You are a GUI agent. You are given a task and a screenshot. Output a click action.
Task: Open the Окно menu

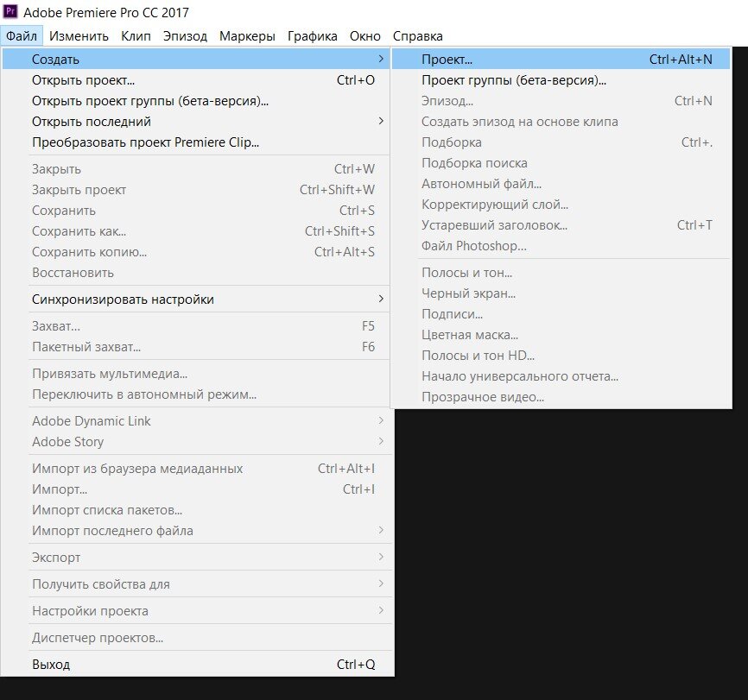pyautogui.click(x=365, y=36)
